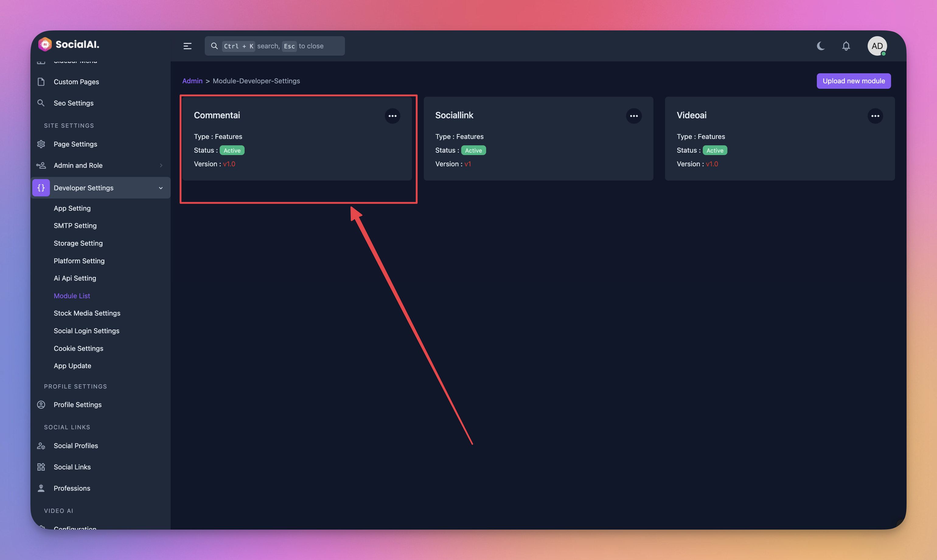Image resolution: width=937 pixels, height=560 pixels.
Task: Open the Commentai module options menu
Action: (x=392, y=116)
